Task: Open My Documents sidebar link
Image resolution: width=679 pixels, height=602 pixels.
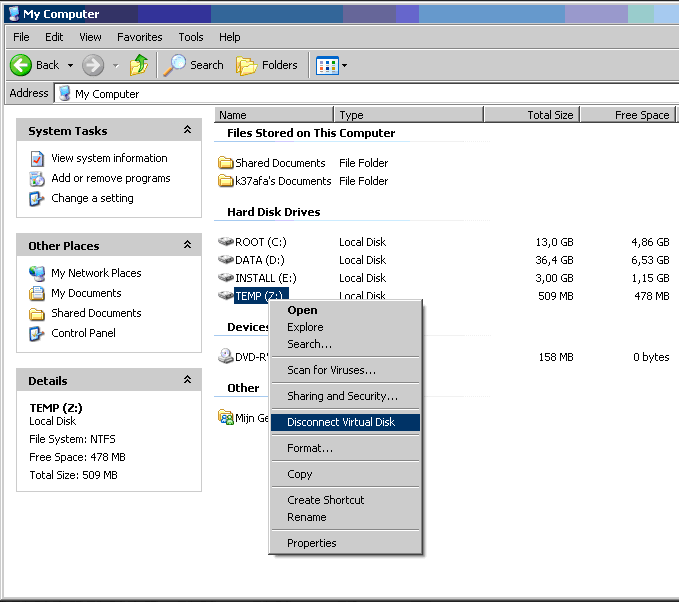Action: point(86,293)
